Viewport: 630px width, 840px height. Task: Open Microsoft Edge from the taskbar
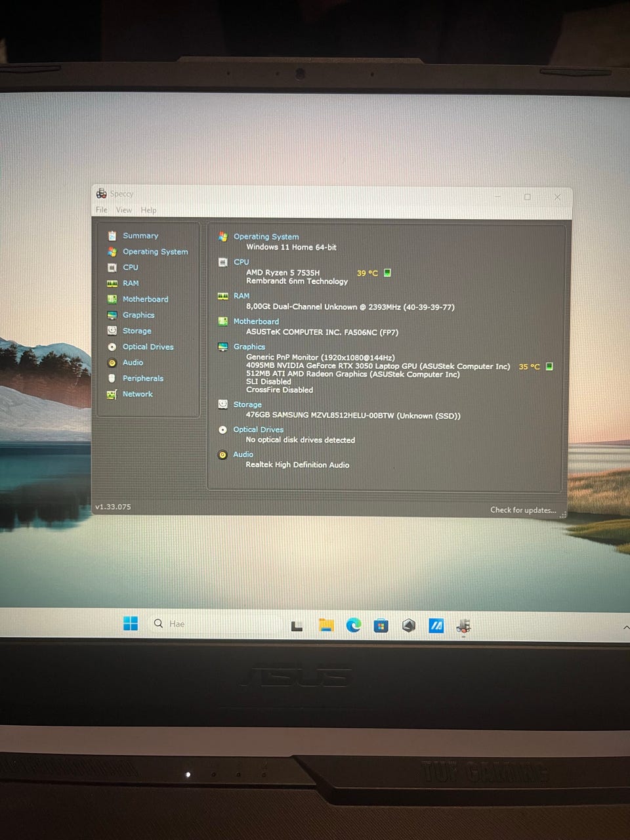coord(354,625)
